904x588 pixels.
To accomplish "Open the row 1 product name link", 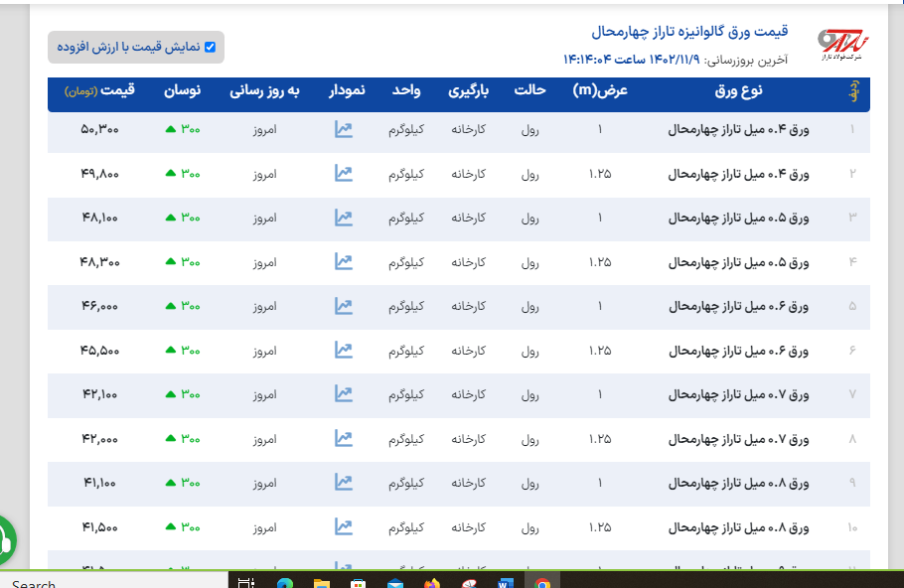I will pyautogui.click(x=738, y=129).
